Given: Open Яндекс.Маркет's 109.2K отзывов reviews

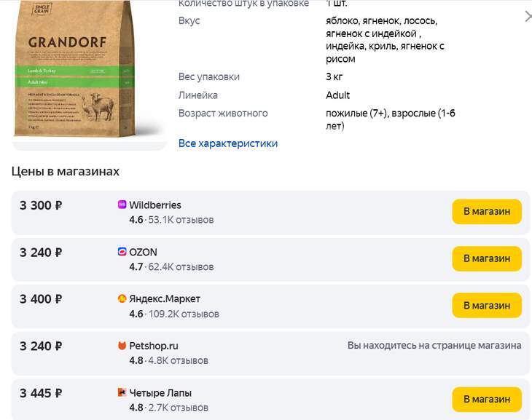Looking at the screenshot, I should pyautogui.click(x=184, y=314).
